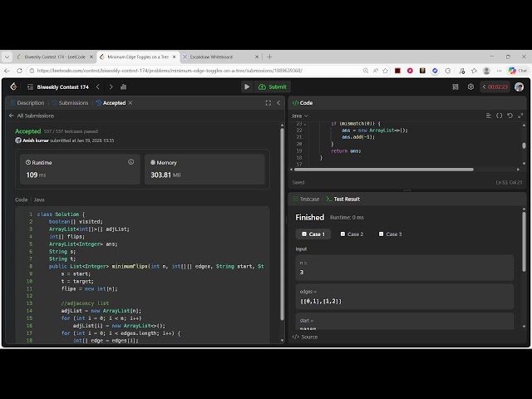
Task: Submit the solution
Action: coord(273,86)
